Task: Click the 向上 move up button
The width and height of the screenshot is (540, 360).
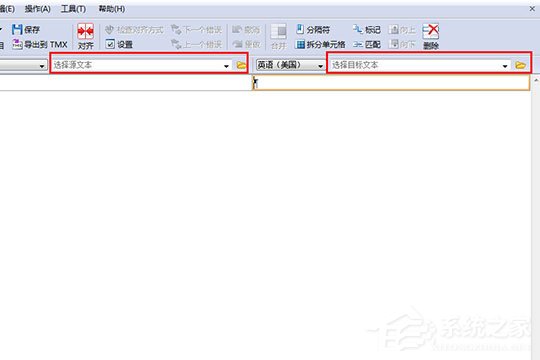Action: pos(402,30)
